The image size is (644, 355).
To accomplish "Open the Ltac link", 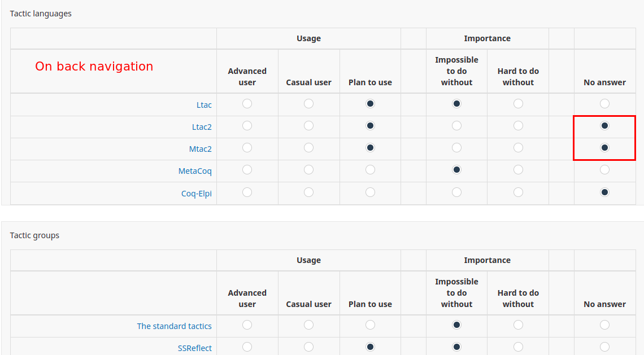I will pyautogui.click(x=204, y=105).
